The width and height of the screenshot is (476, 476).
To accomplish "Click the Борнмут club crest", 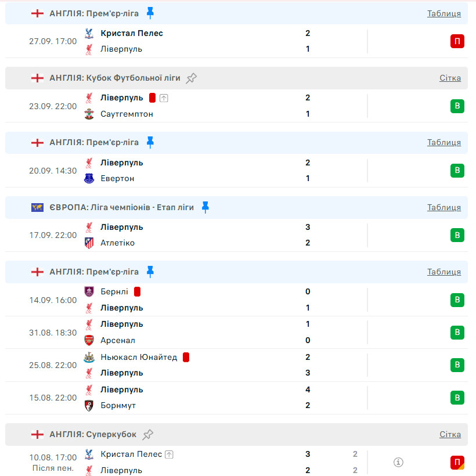I will (89, 405).
